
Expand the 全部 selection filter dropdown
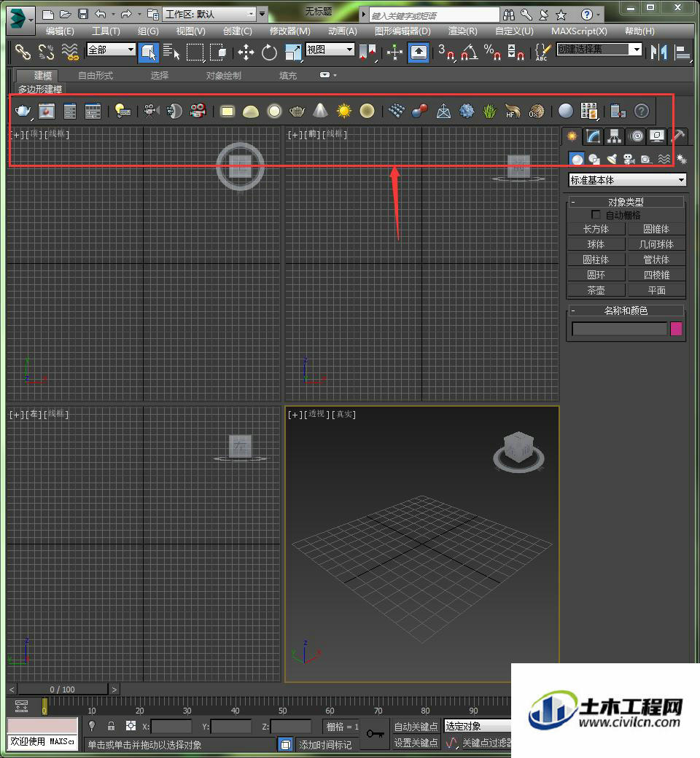(111, 50)
